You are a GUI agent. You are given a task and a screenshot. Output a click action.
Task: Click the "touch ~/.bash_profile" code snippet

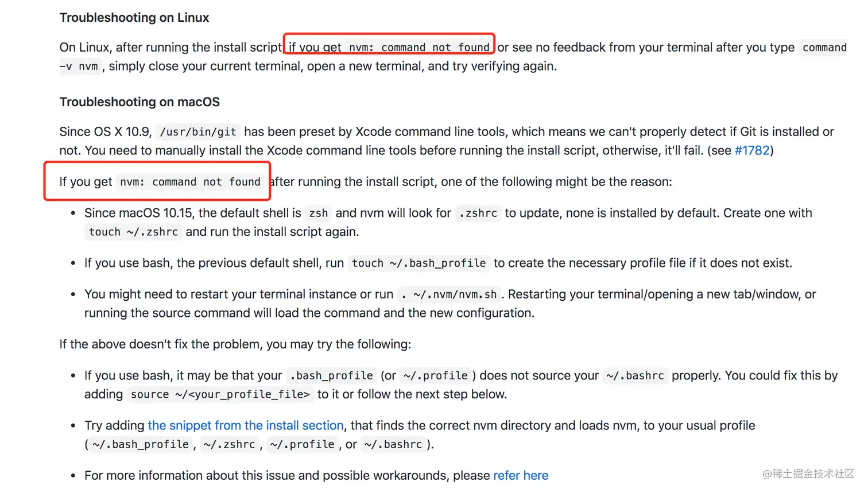pos(418,263)
